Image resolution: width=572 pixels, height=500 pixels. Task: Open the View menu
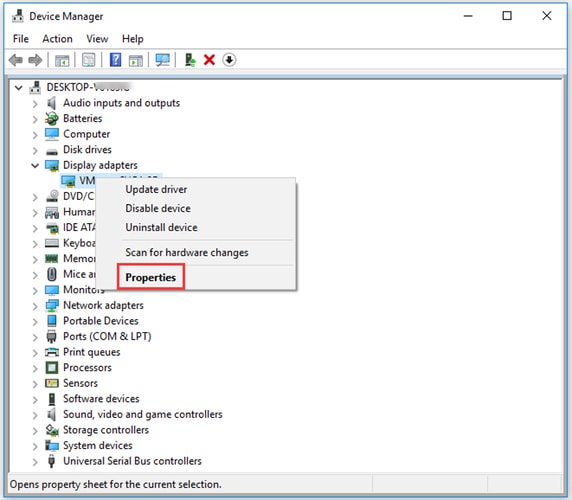(x=97, y=39)
